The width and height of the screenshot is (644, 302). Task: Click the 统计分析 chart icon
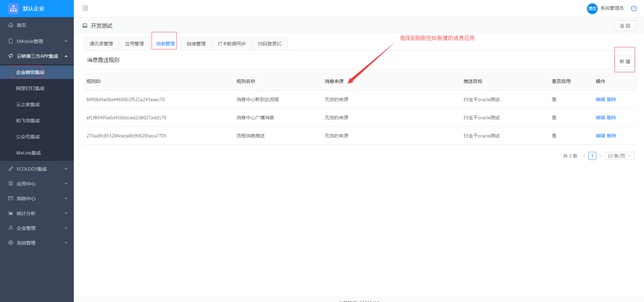pos(11,213)
